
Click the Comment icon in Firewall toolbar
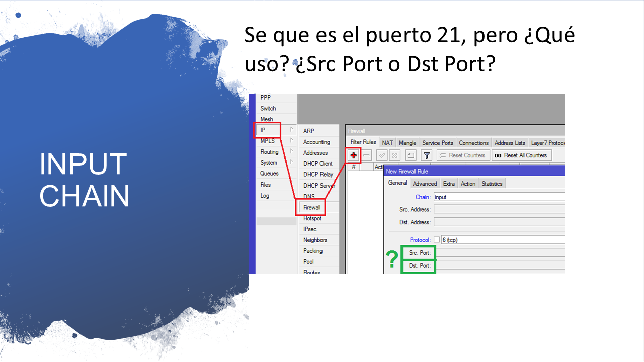(x=411, y=155)
